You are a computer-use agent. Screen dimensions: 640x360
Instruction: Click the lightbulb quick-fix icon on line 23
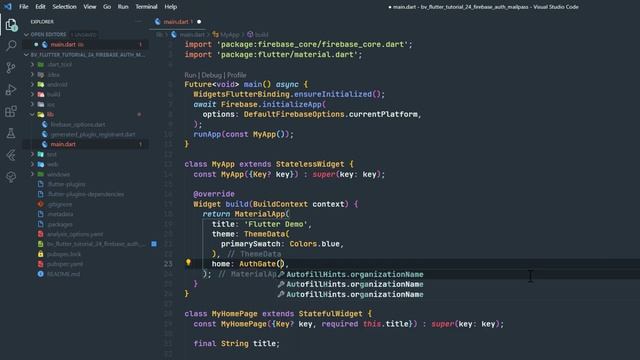click(188, 262)
